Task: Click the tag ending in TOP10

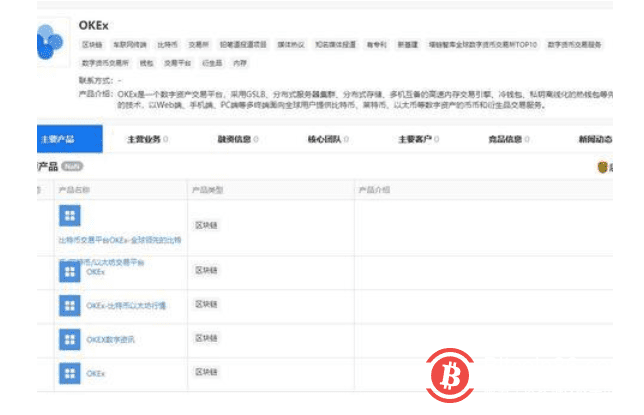Action: 483,44
